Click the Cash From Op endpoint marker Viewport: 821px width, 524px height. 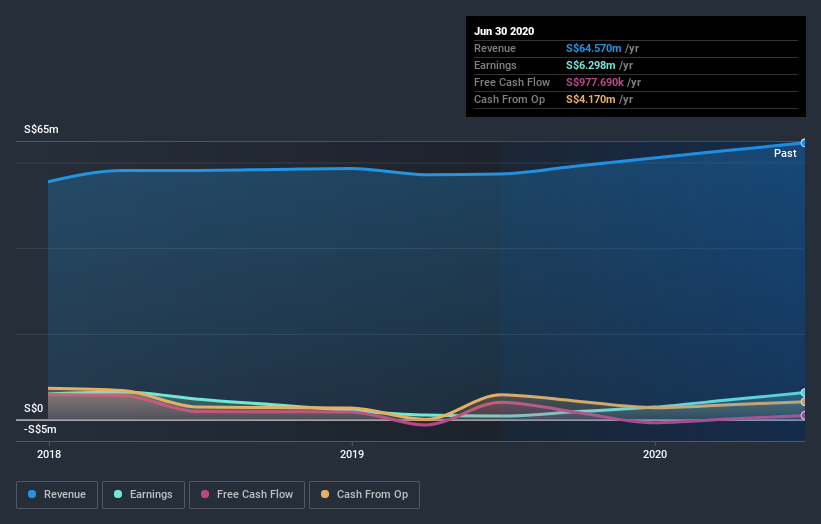point(804,402)
